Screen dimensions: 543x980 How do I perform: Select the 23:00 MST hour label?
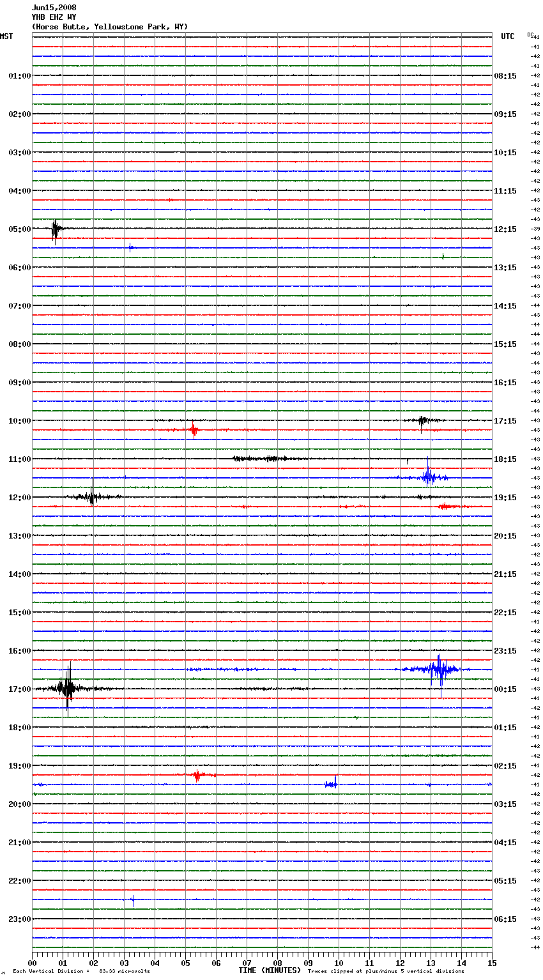pos(20,919)
